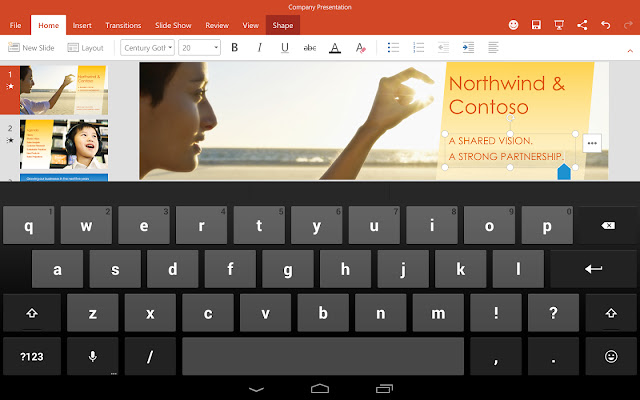640x400 pixels.
Task: Increase indent of selected text
Action: pyautogui.click(x=468, y=47)
